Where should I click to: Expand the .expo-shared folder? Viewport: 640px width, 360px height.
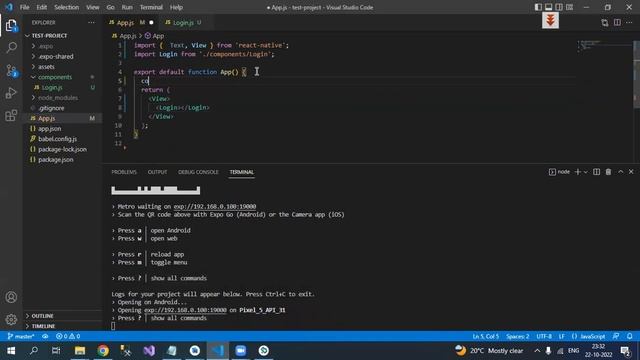pyautogui.click(x=33, y=56)
